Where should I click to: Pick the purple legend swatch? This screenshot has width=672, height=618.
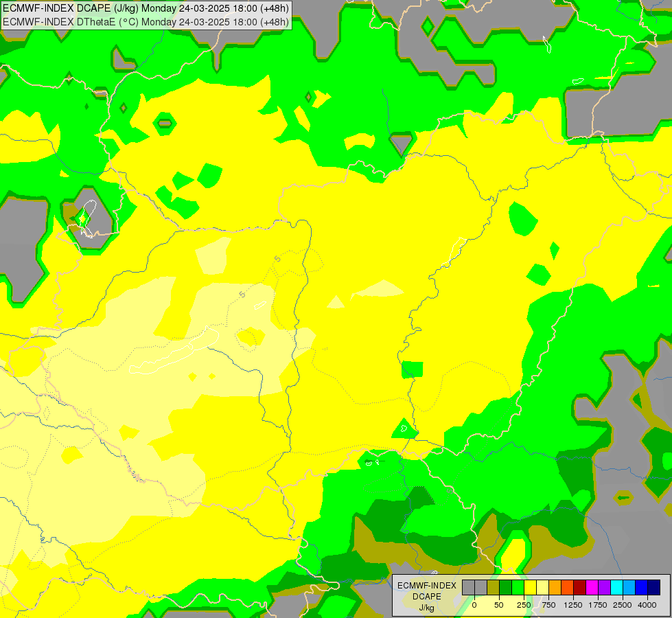[x=604, y=587]
